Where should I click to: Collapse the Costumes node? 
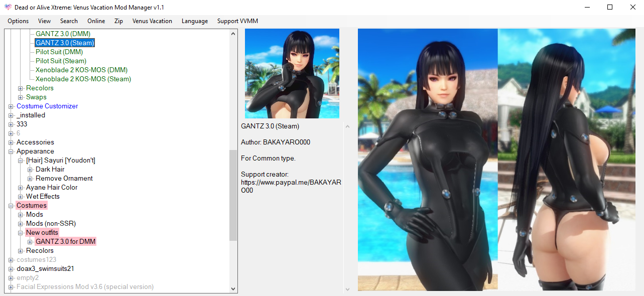tap(11, 206)
